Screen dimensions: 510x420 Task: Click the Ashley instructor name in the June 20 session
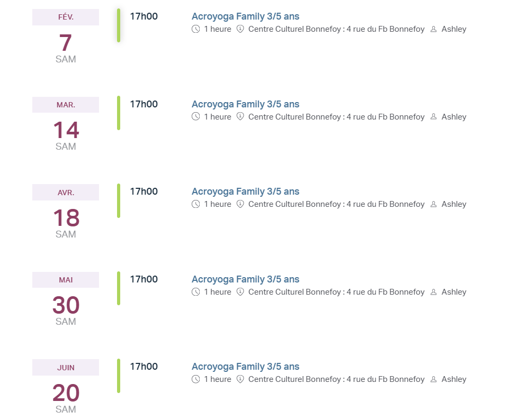pyautogui.click(x=454, y=379)
